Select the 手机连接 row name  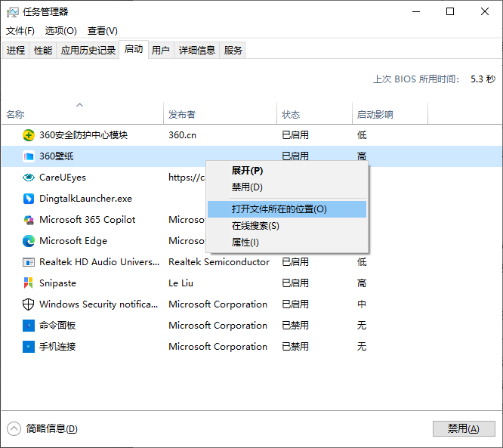tap(57, 347)
